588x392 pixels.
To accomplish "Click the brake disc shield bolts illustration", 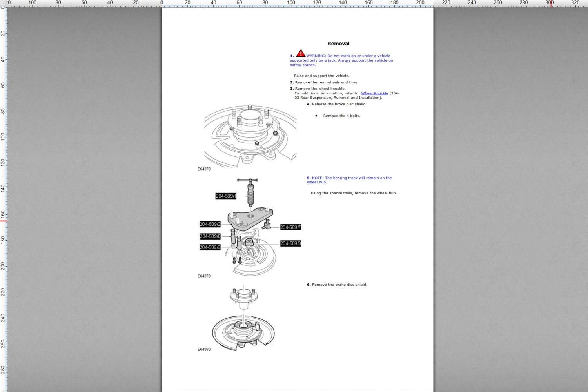I will tap(250, 136).
